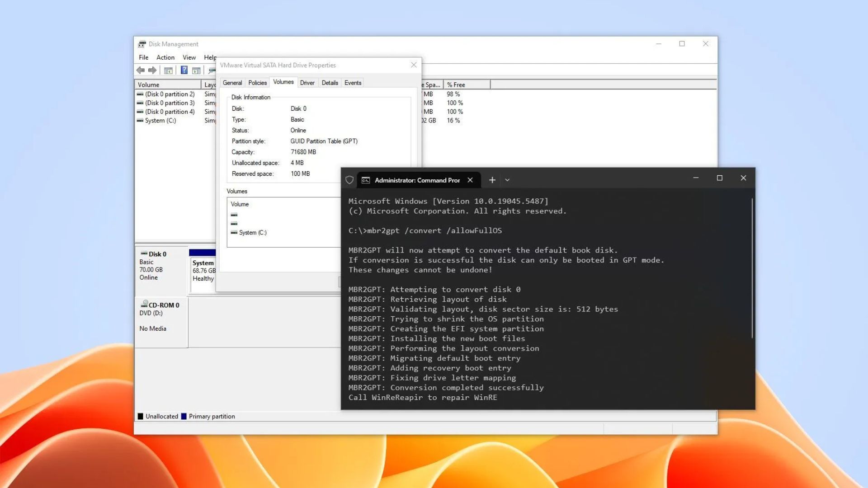
Task: Click the forward navigation arrow in the toolbar
Action: (152, 70)
